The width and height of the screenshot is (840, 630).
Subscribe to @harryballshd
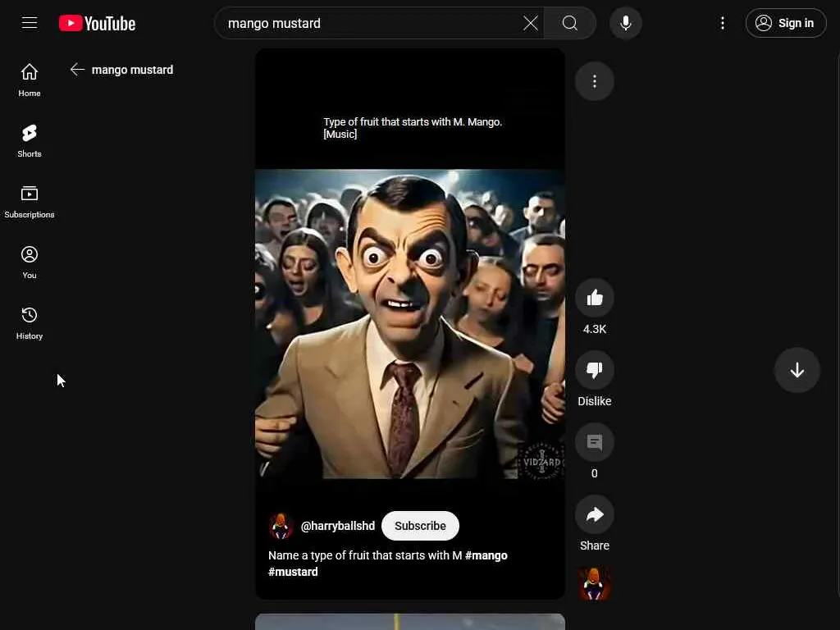421,526
